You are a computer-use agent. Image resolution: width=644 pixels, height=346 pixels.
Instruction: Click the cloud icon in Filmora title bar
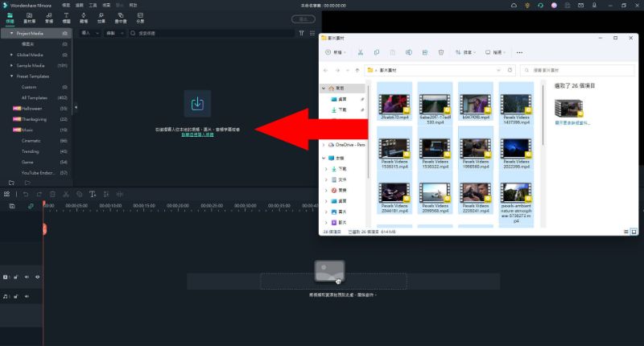click(514, 6)
